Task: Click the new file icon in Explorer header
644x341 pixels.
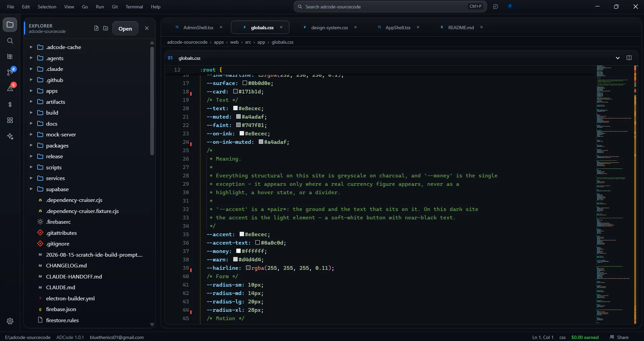Action: tap(96, 28)
